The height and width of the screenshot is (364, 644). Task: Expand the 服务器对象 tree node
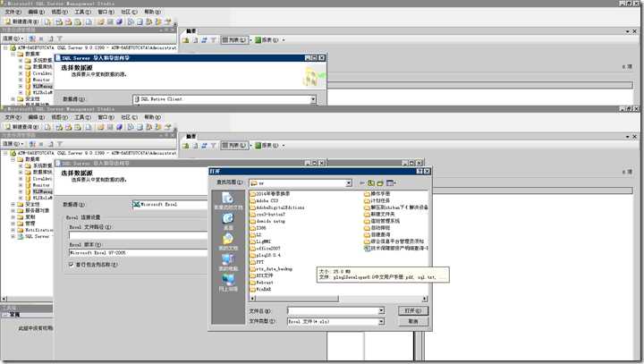13,210
